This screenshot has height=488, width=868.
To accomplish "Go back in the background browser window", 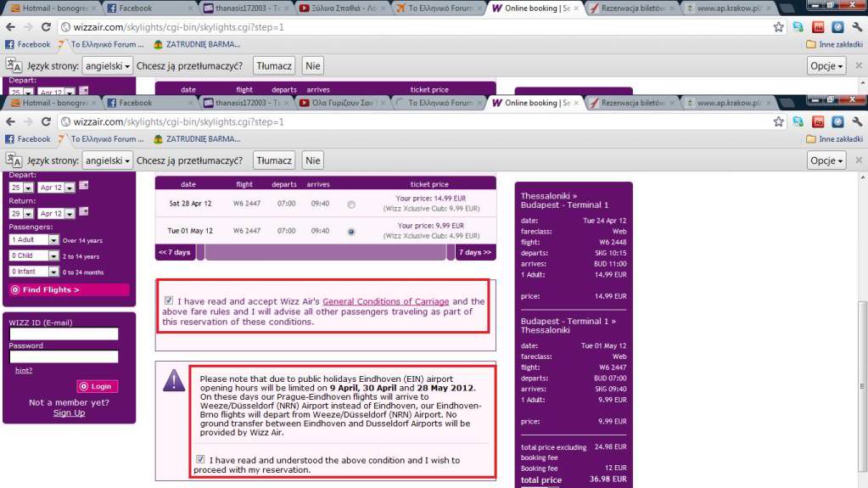I will click(10, 26).
